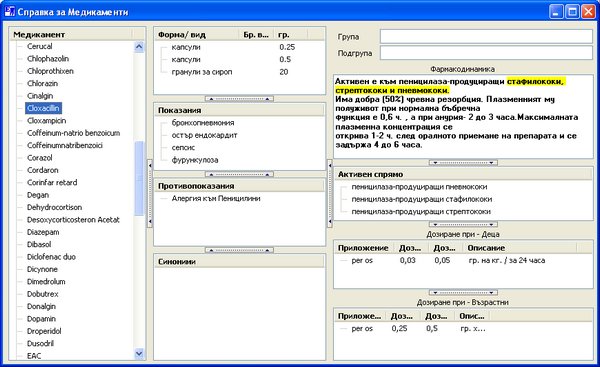
Task: Click the highlighted Cloxacillin entry
Action: pos(43,108)
